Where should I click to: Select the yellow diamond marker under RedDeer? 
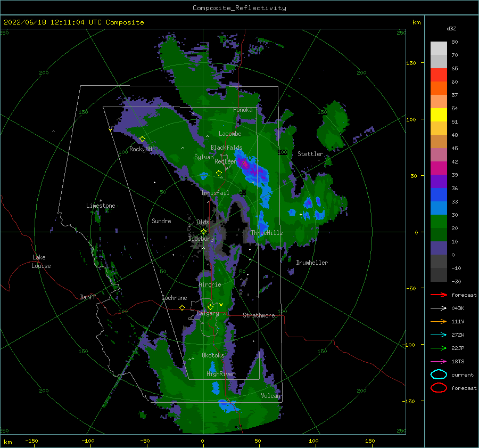pos(219,173)
